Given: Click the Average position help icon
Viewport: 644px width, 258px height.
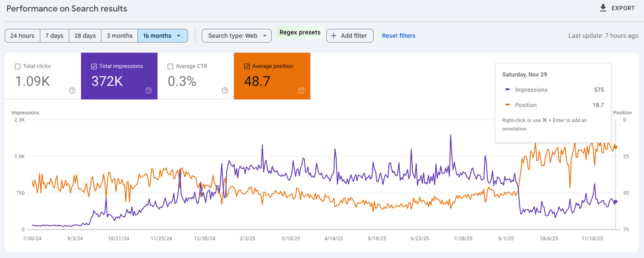Looking at the screenshot, I should [301, 91].
